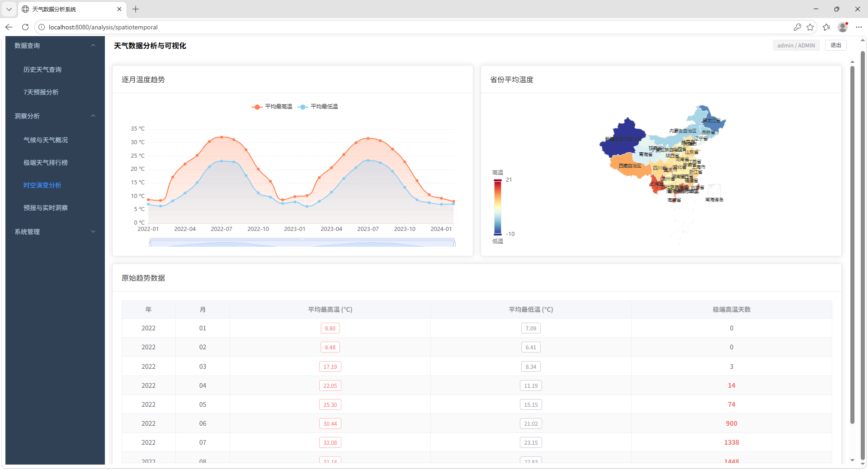868x470 pixels.
Task: Bookmark page with the star icon
Action: (x=810, y=27)
